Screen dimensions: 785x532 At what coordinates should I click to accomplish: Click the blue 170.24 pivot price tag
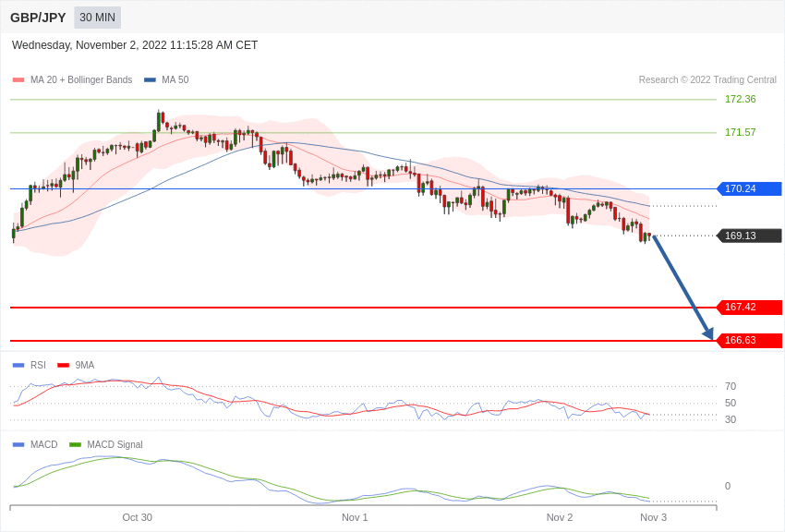point(749,188)
